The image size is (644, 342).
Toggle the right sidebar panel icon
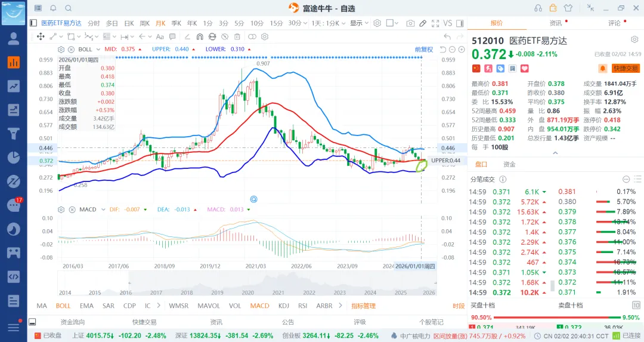460,23
